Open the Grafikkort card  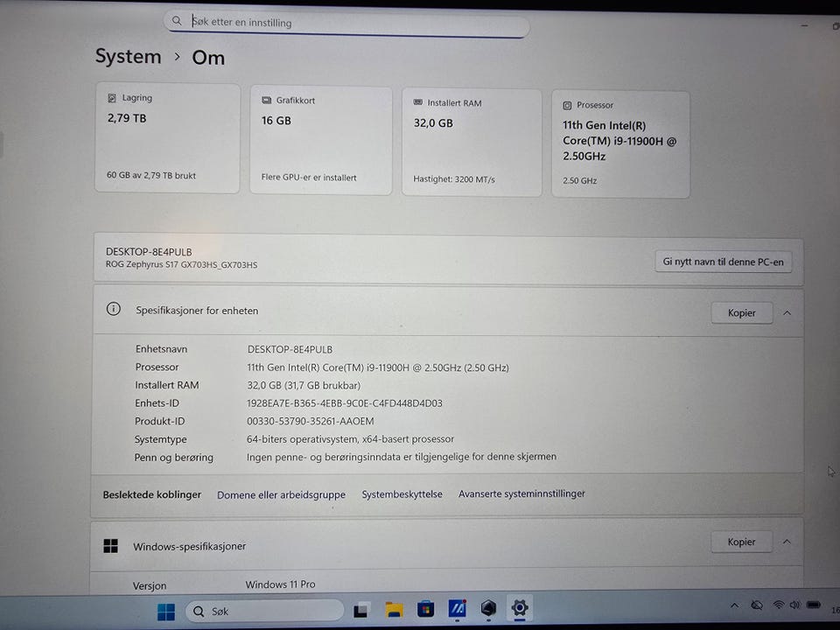coord(321,140)
